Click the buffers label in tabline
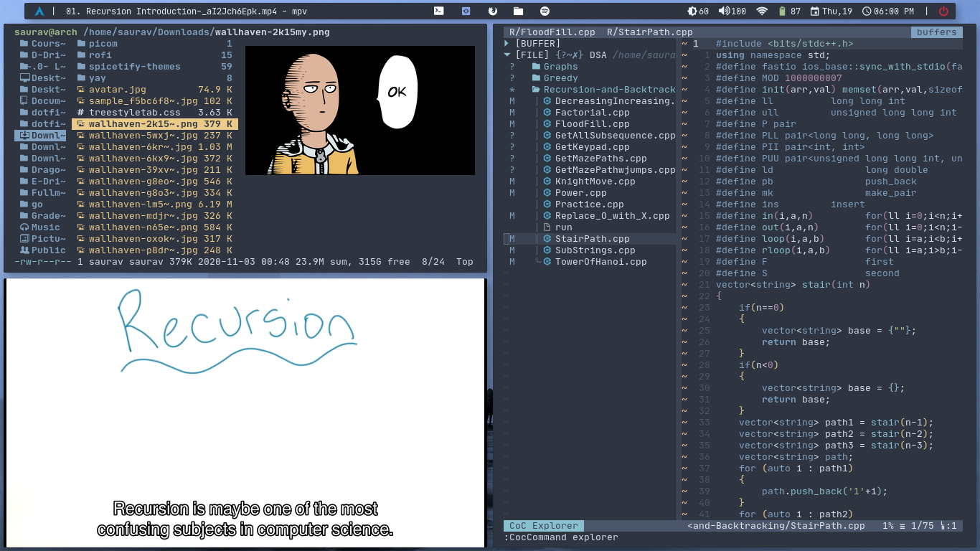Image resolution: width=980 pixels, height=551 pixels. click(x=937, y=32)
